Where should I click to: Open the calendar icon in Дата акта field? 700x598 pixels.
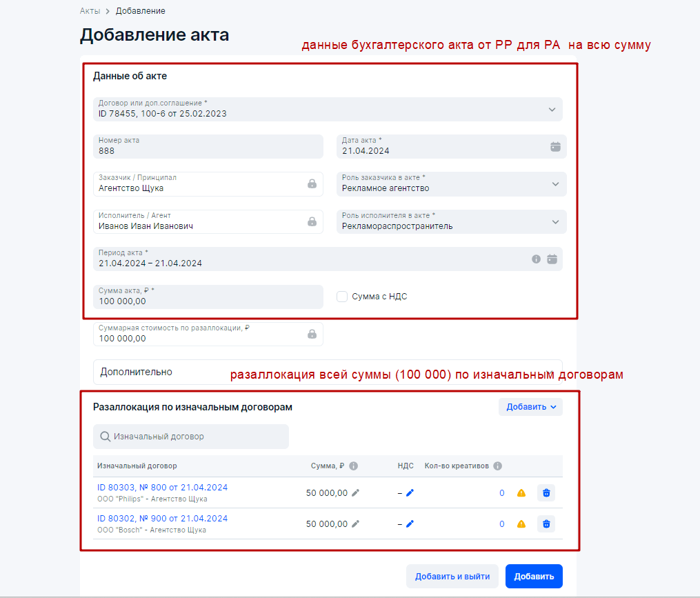(555, 146)
